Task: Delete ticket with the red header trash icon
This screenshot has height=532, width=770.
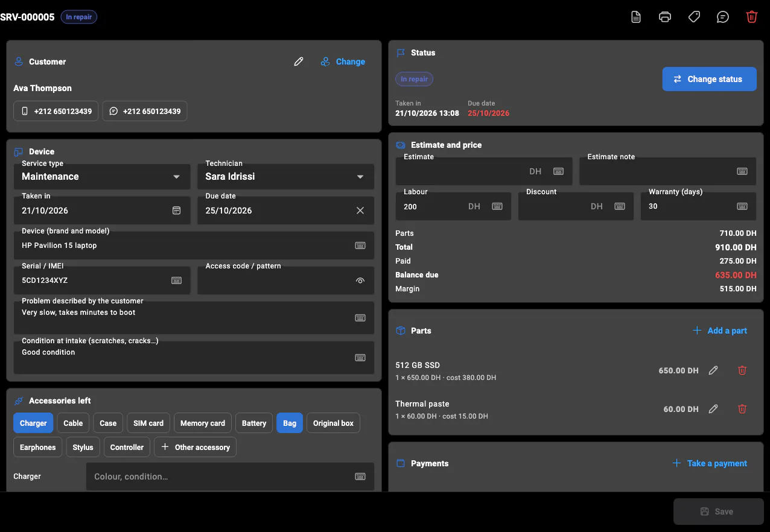Action: coord(752,17)
